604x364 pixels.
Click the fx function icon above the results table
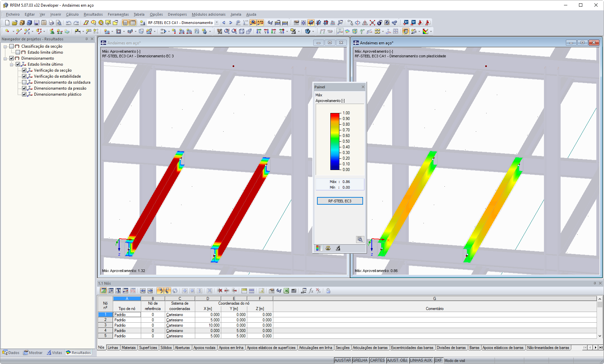pos(311,290)
